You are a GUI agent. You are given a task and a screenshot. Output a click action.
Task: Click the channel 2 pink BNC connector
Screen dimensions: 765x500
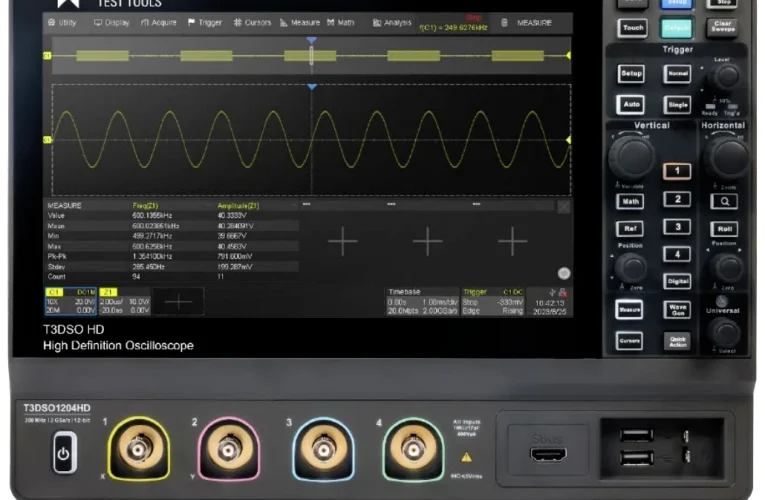point(229,449)
